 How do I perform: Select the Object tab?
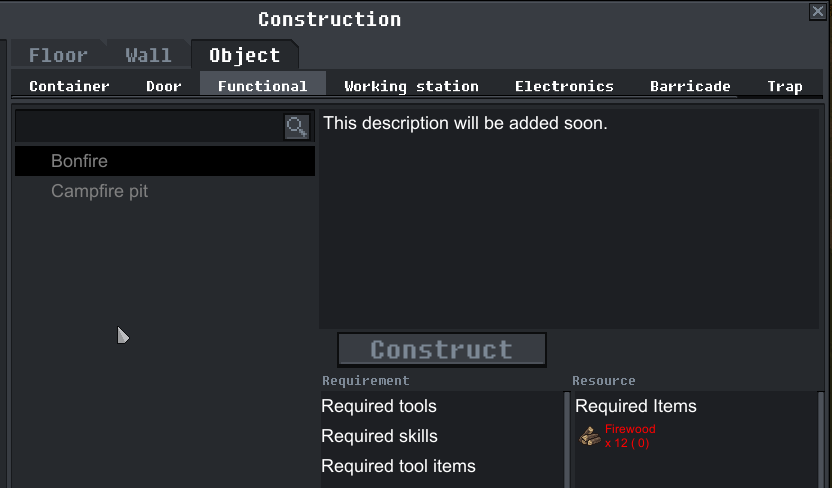pos(244,56)
